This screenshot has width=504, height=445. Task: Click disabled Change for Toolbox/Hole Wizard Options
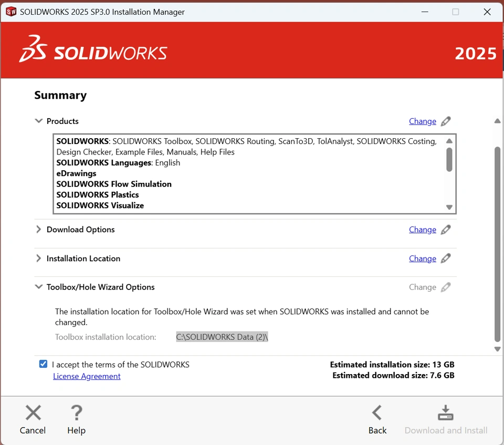click(x=422, y=287)
